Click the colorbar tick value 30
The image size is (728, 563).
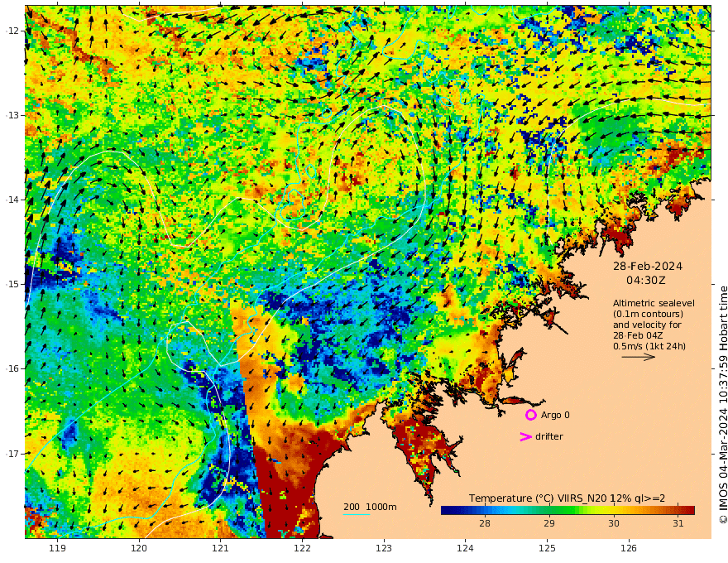click(614, 523)
